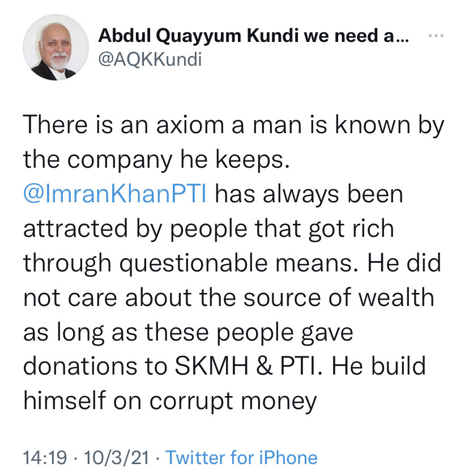Click the words 'has always been'
The width and height of the screenshot is (469, 476).
coord(309,194)
